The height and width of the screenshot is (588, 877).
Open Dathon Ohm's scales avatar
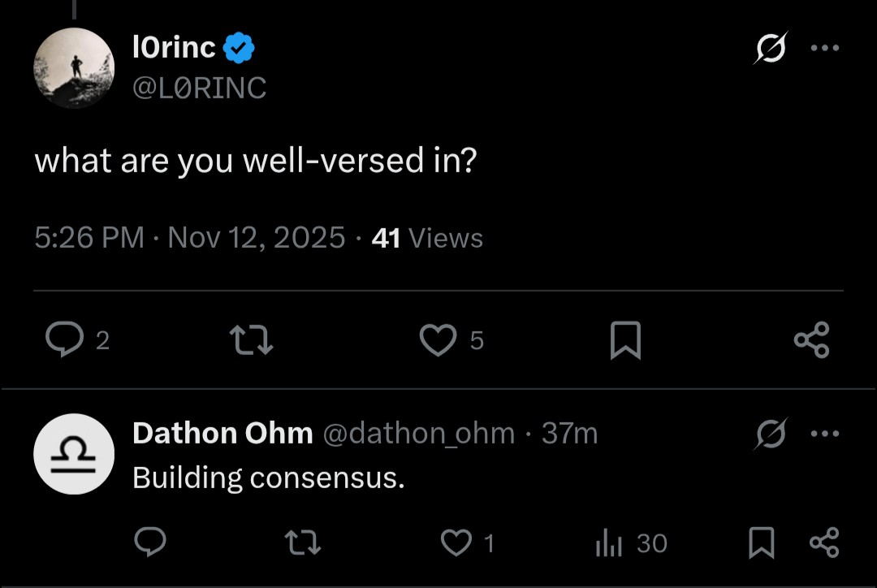[74, 454]
